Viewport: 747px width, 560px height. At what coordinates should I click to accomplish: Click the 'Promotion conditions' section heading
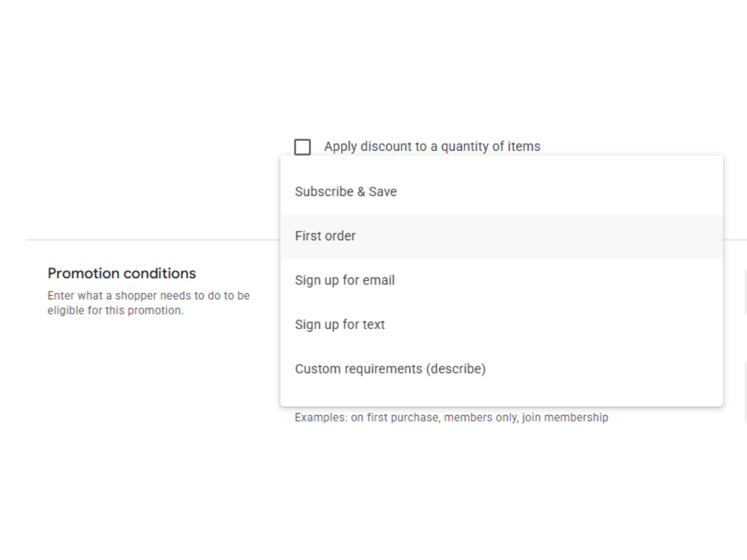pos(122,273)
